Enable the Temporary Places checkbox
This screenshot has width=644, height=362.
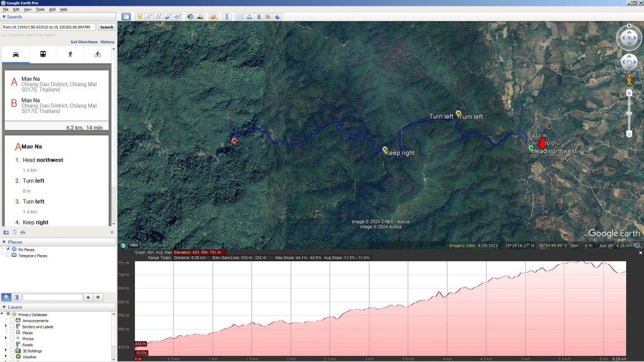point(8,256)
